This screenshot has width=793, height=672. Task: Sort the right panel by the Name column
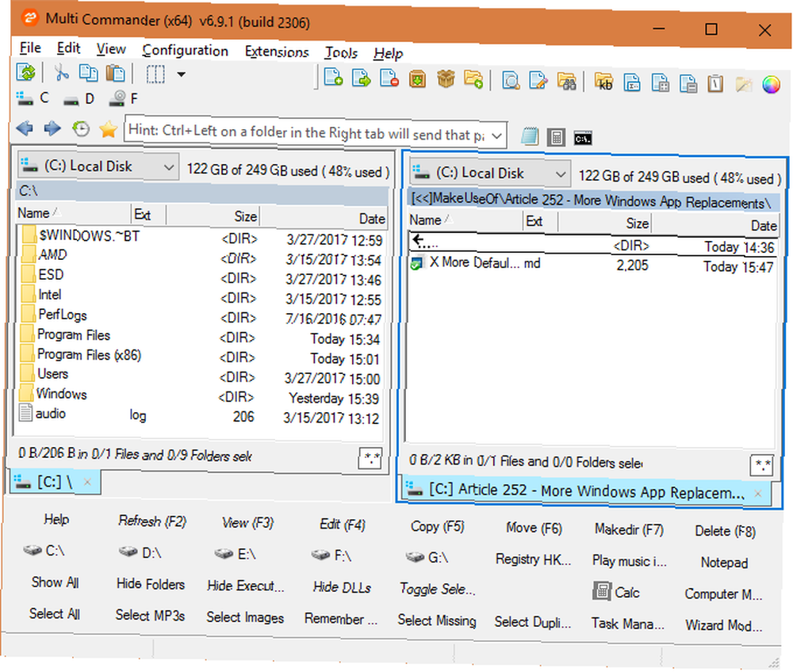click(x=465, y=220)
